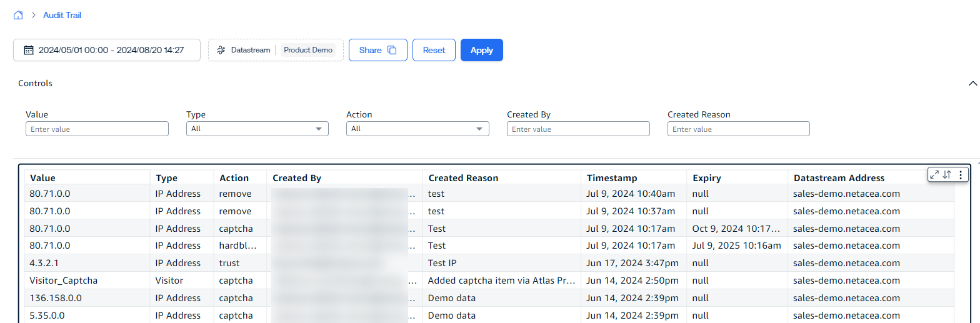Click the Timestamp column header
This screenshot has height=323, width=980.
(612, 178)
